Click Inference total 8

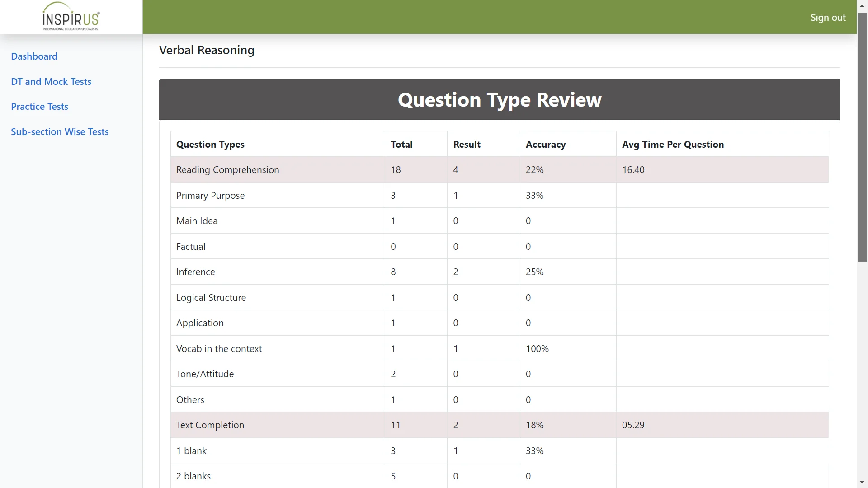click(393, 272)
